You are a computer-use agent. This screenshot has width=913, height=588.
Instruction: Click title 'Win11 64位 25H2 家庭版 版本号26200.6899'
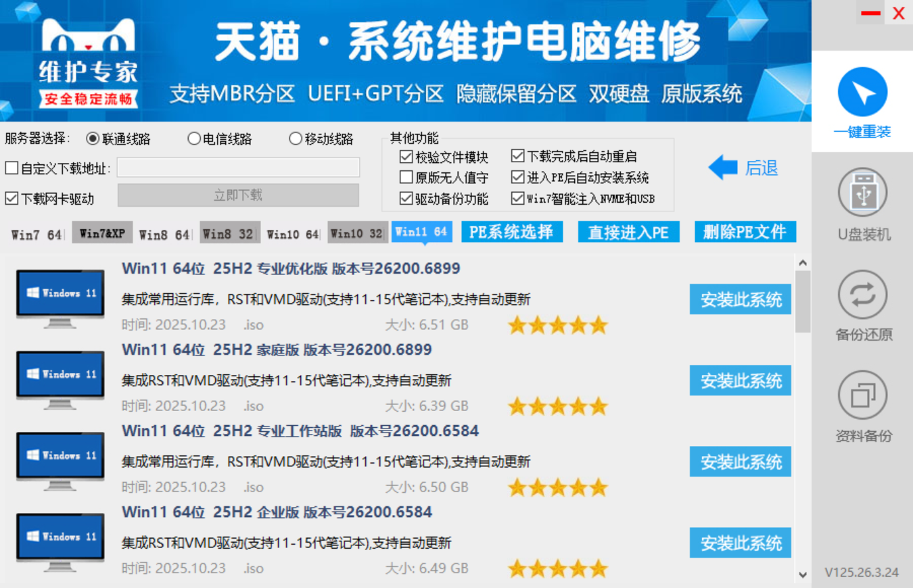pos(277,349)
